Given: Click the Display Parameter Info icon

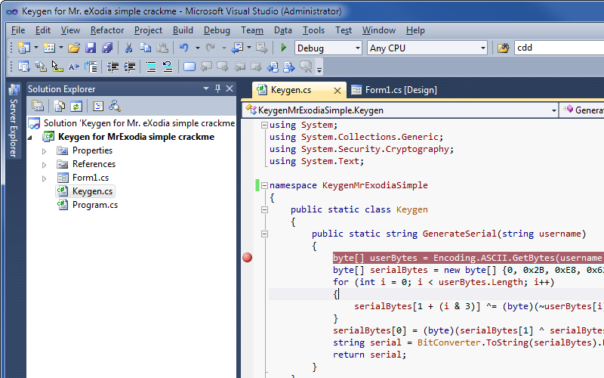Looking at the screenshot, I should click(x=40, y=67).
